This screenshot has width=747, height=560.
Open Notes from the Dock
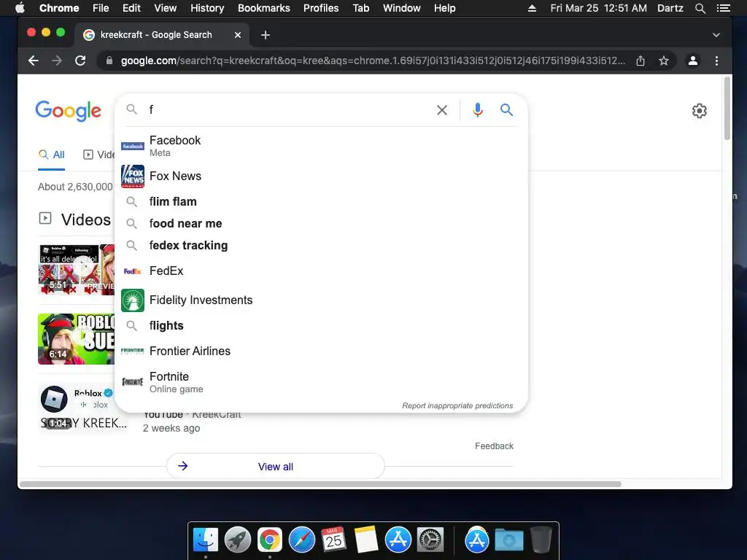(366, 540)
